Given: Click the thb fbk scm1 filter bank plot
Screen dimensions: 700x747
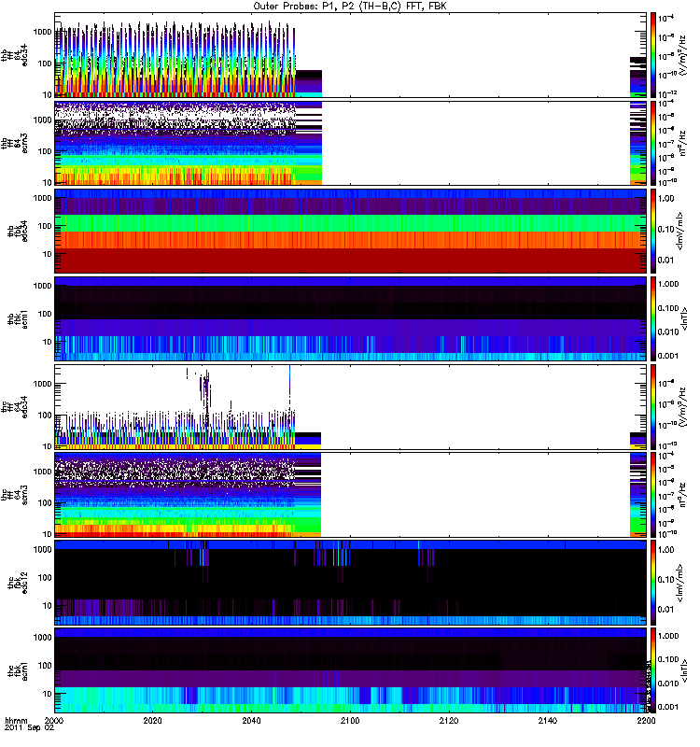Looking at the screenshot, I should click(x=351, y=319).
